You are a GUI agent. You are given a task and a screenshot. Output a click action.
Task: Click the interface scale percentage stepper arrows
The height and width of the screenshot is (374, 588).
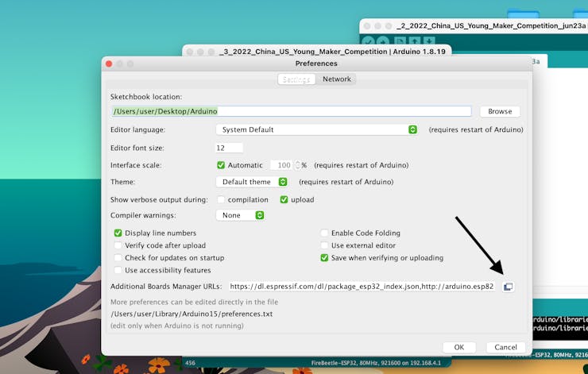[298, 165]
